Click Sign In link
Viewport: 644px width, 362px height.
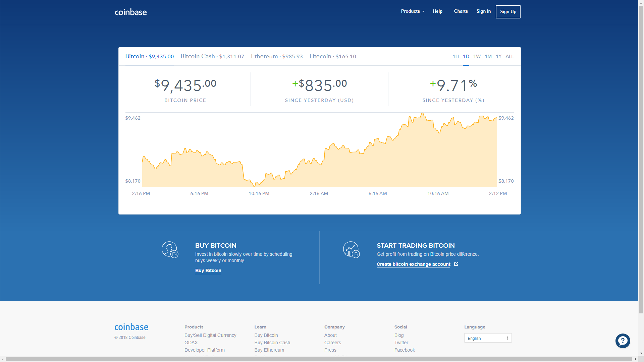(x=483, y=11)
